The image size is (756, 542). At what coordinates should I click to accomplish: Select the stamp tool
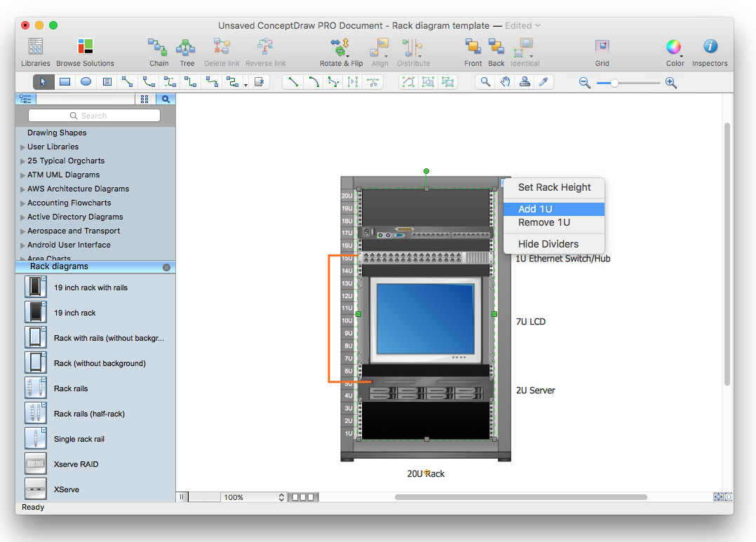tap(525, 82)
